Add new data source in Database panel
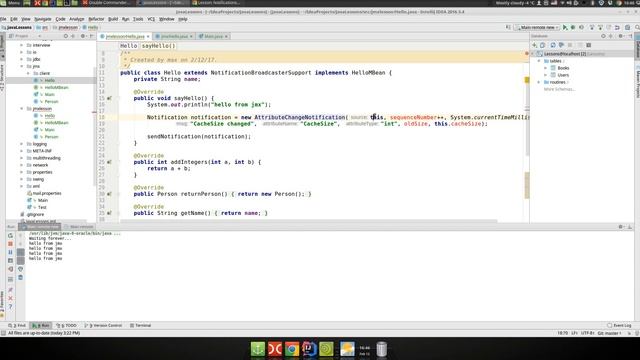The height and width of the screenshot is (360, 640). [x=534, y=45]
